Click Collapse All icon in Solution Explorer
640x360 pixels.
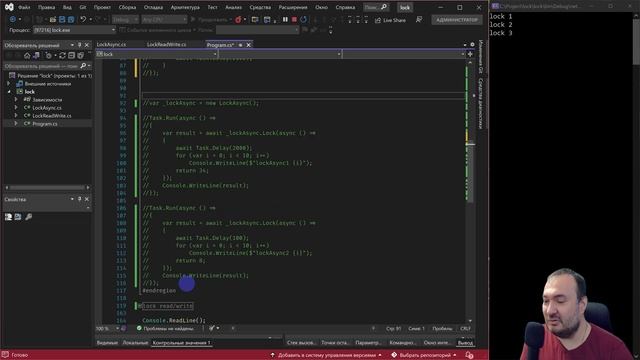[x=71, y=56]
